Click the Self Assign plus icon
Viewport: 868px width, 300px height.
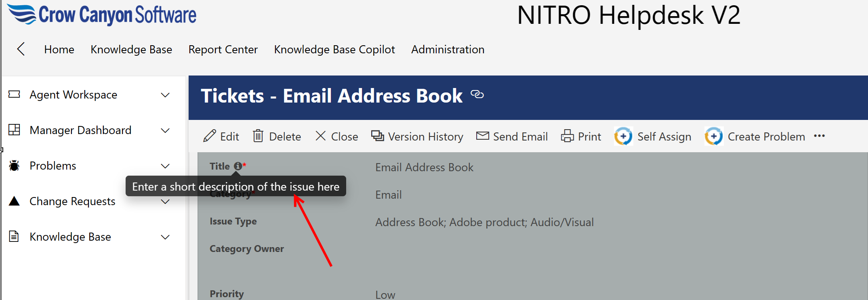[623, 136]
